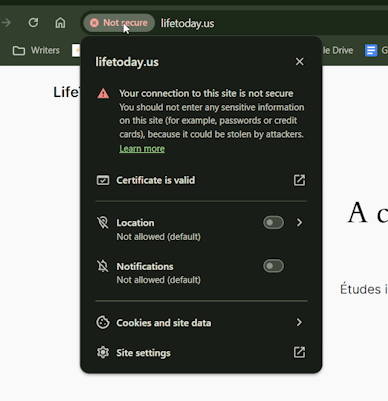The height and width of the screenshot is (401, 388).
Task: Click the browser reload button
Action: [x=33, y=23]
